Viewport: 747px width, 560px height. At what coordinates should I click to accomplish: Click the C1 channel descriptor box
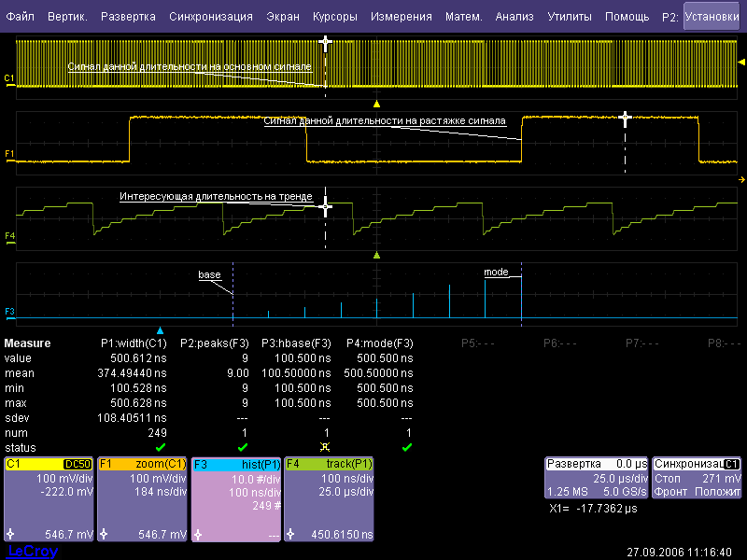coord(49,499)
